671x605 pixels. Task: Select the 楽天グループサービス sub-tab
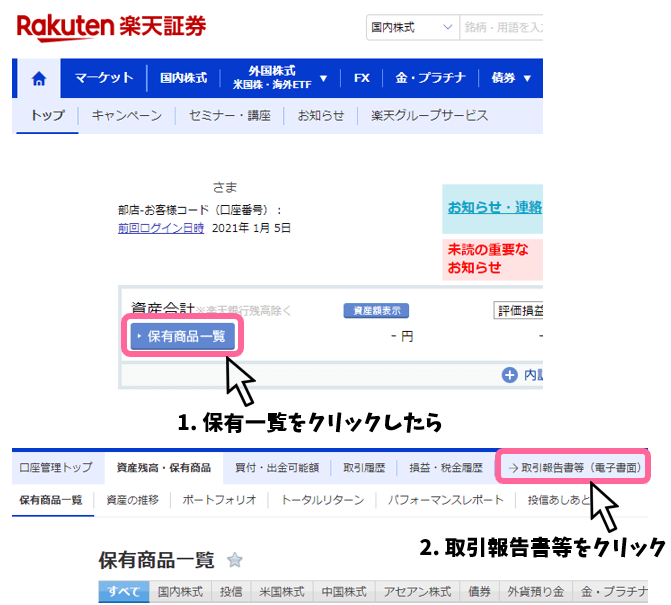point(430,116)
